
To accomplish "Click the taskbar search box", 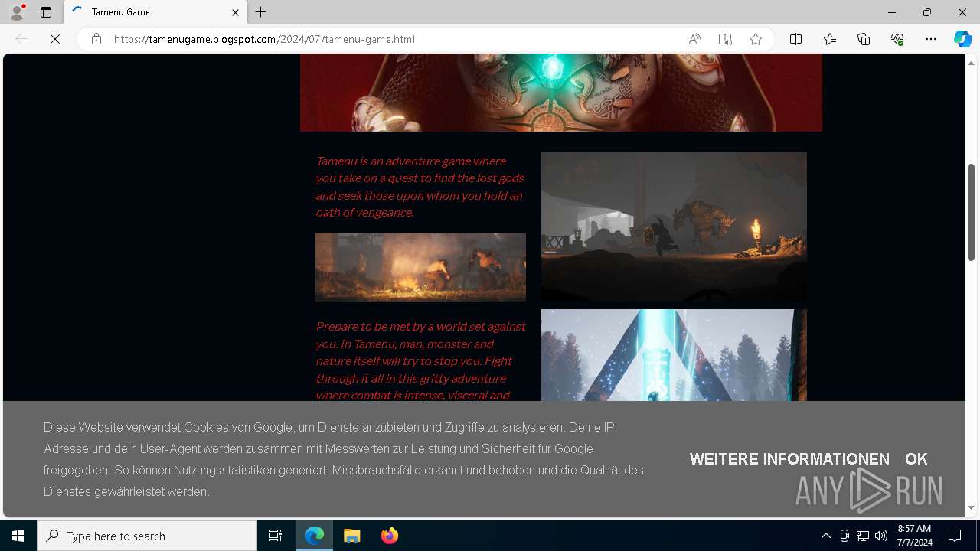I will [147, 536].
